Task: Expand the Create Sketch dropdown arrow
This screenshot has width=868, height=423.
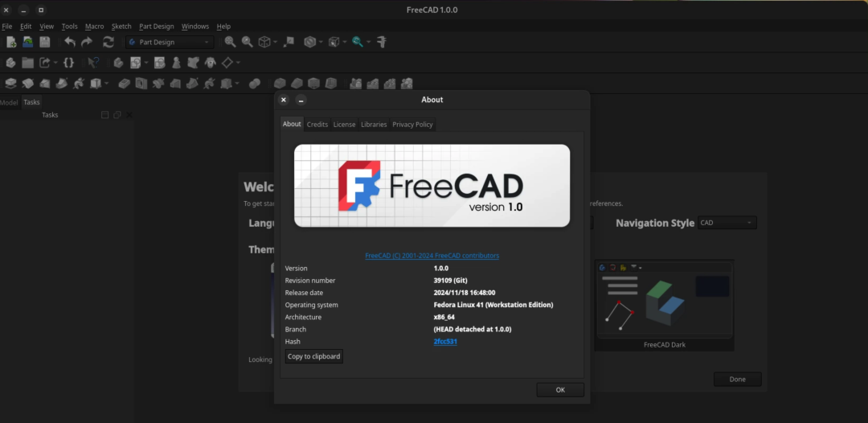Action: pos(146,63)
